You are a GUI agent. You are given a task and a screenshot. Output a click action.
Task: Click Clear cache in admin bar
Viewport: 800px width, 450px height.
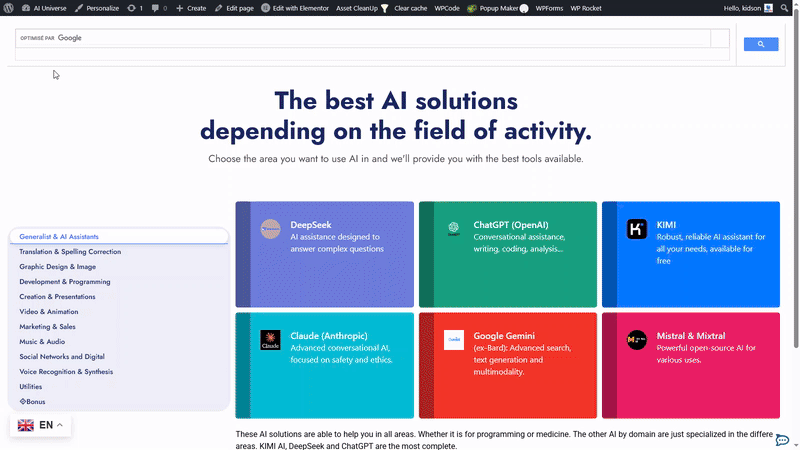coord(411,8)
